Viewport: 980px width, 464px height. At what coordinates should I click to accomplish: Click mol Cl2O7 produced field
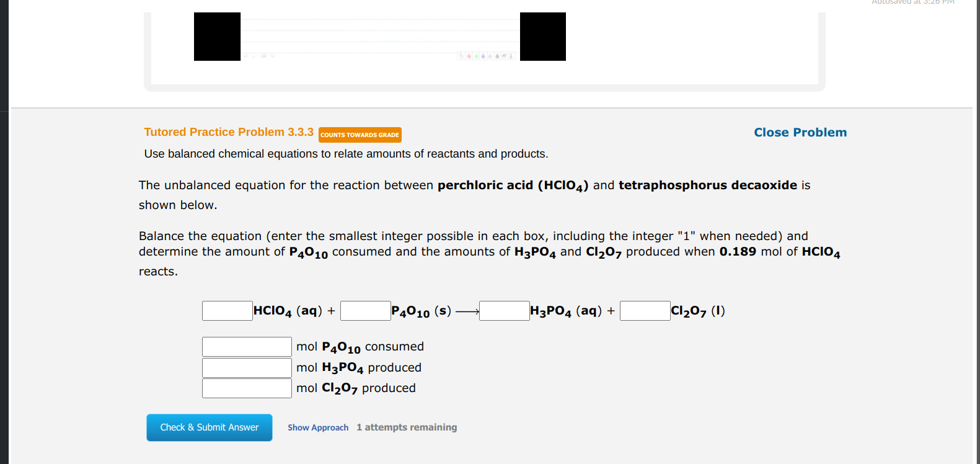[247, 388]
